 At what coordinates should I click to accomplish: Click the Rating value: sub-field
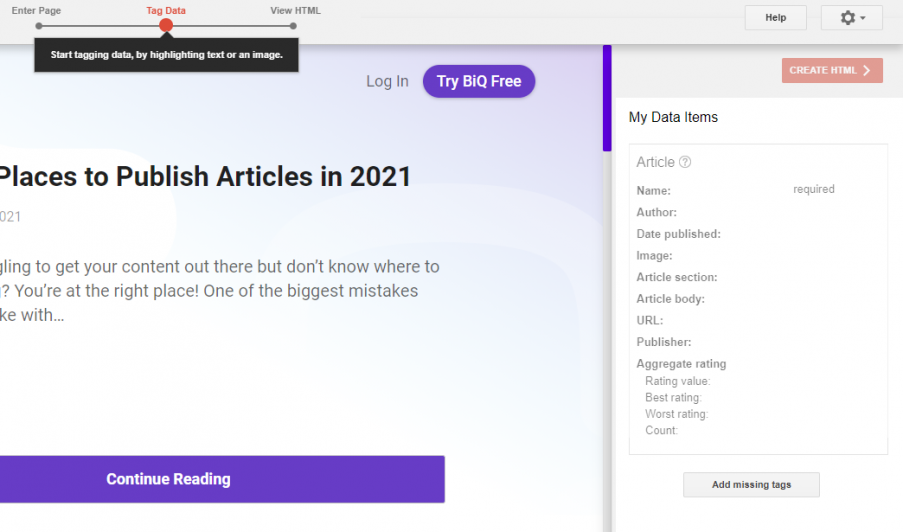678,381
